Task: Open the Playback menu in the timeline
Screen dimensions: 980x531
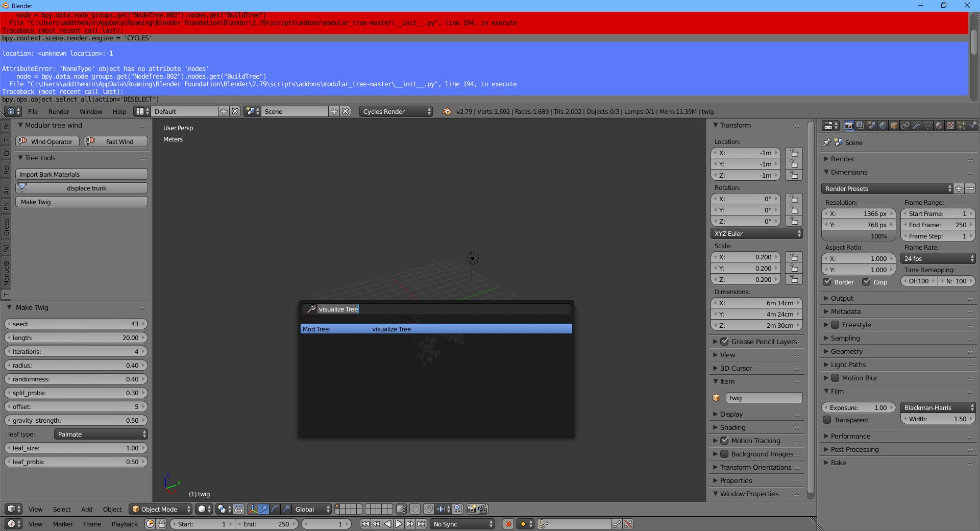Action: pos(125,524)
